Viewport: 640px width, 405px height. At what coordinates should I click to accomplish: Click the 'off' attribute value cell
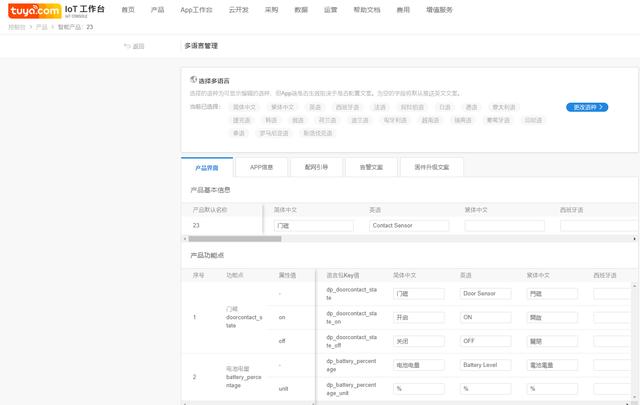[282, 341]
